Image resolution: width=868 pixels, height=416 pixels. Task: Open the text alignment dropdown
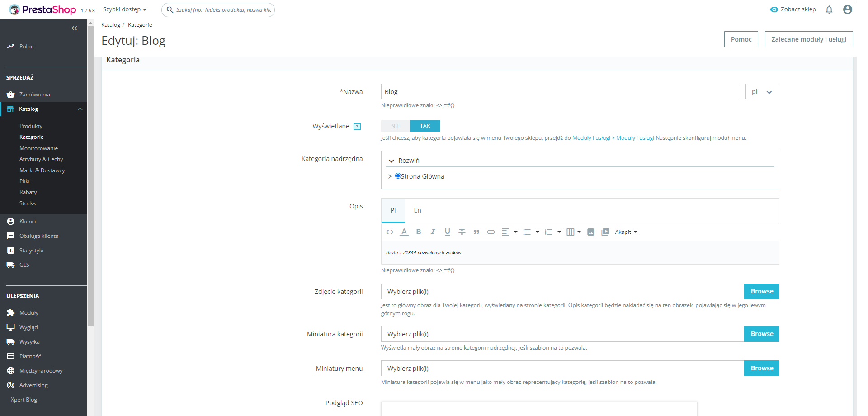[509, 232]
